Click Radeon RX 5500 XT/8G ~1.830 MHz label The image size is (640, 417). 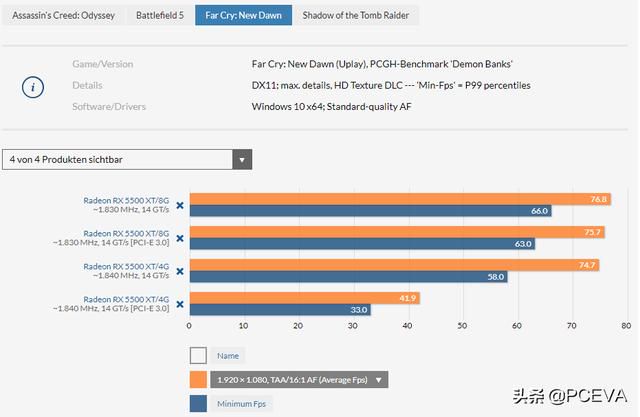pyautogui.click(x=126, y=205)
